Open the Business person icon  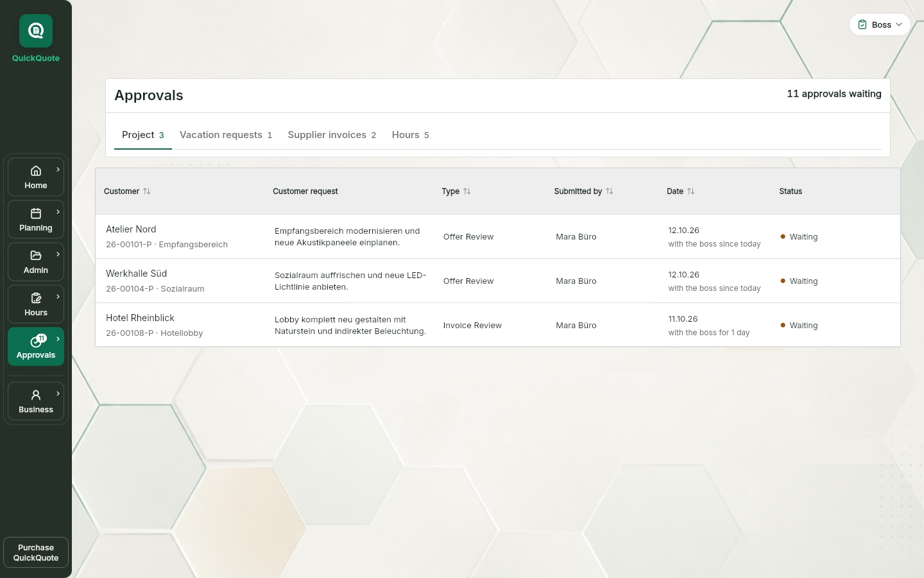(36, 395)
